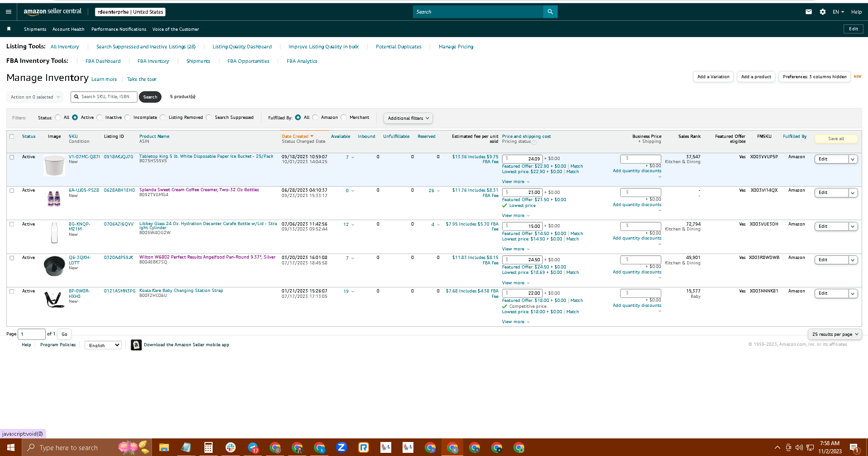Click the Save all button
This screenshot has width=868, height=456.
click(836, 139)
